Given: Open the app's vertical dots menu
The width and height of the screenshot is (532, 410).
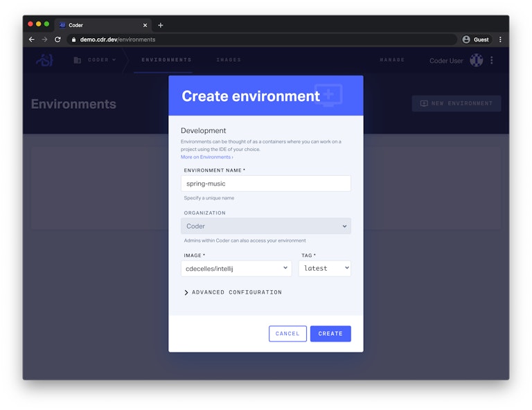Looking at the screenshot, I should coord(492,60).
